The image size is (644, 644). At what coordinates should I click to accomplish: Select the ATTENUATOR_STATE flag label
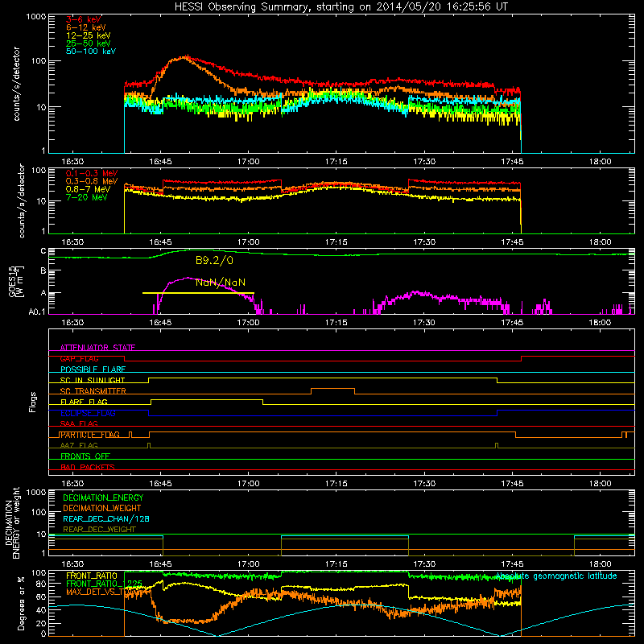click(x=97, y=348)
